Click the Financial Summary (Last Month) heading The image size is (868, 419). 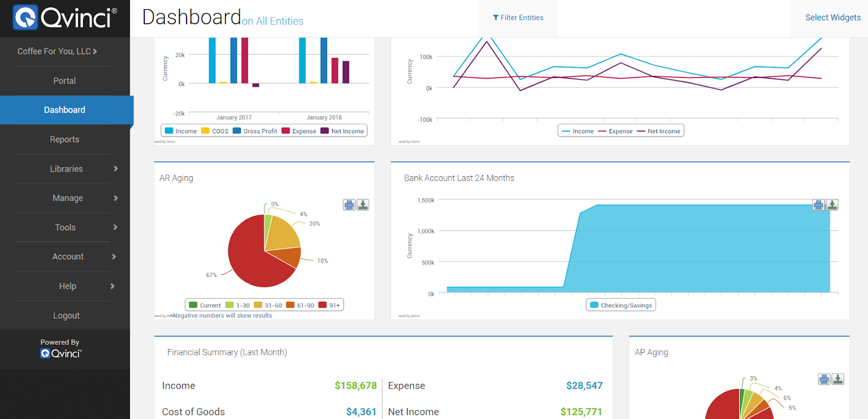click(x=227, y=352)
